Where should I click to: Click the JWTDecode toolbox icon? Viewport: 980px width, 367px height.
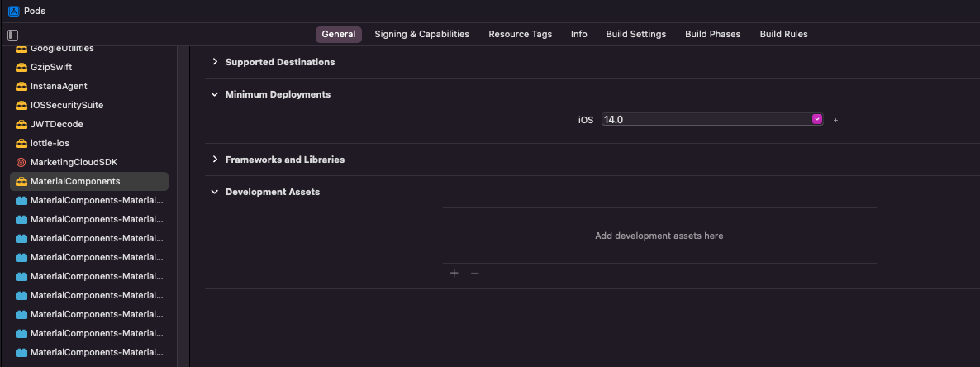point(21,124)
